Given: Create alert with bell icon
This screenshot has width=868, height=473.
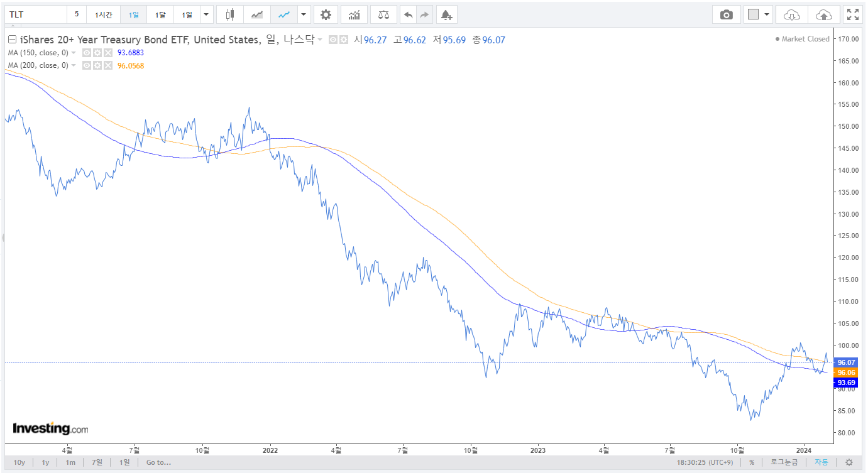Looking at the screenshot, I should [x=446, y=14].
